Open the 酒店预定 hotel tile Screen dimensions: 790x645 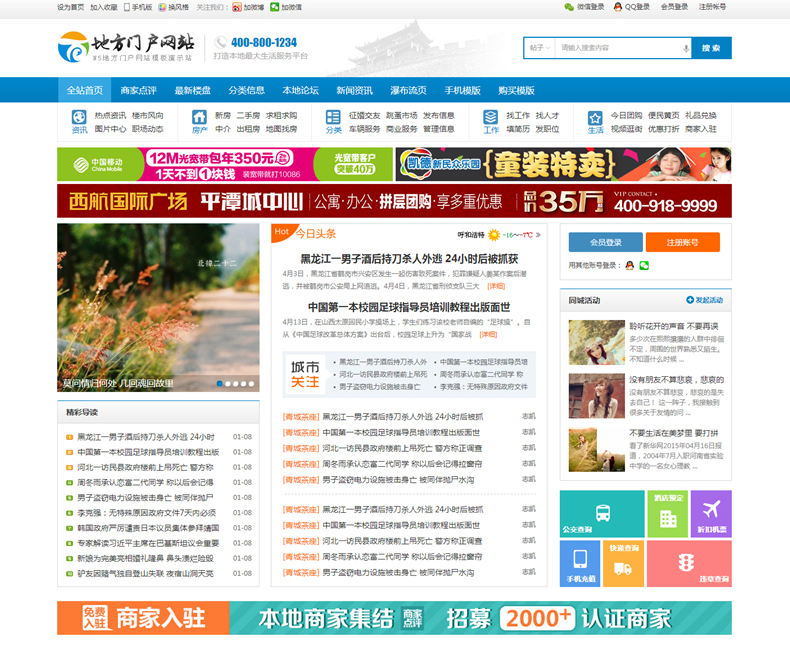668,513
